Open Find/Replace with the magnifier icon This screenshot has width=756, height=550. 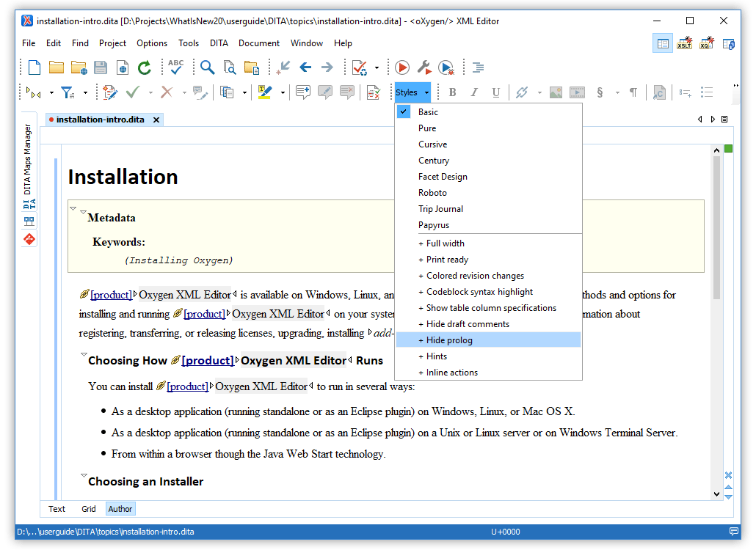pyautogui.click(x=207, y=67)
